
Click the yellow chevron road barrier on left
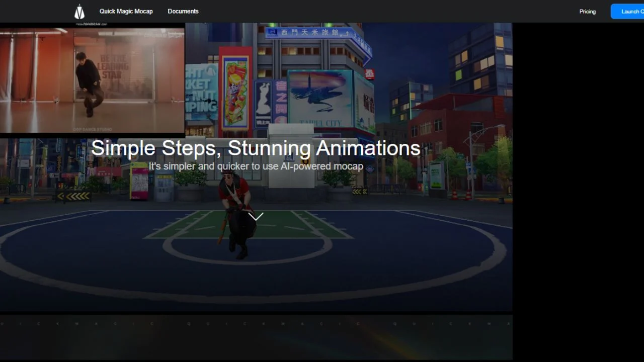point(73,196)
